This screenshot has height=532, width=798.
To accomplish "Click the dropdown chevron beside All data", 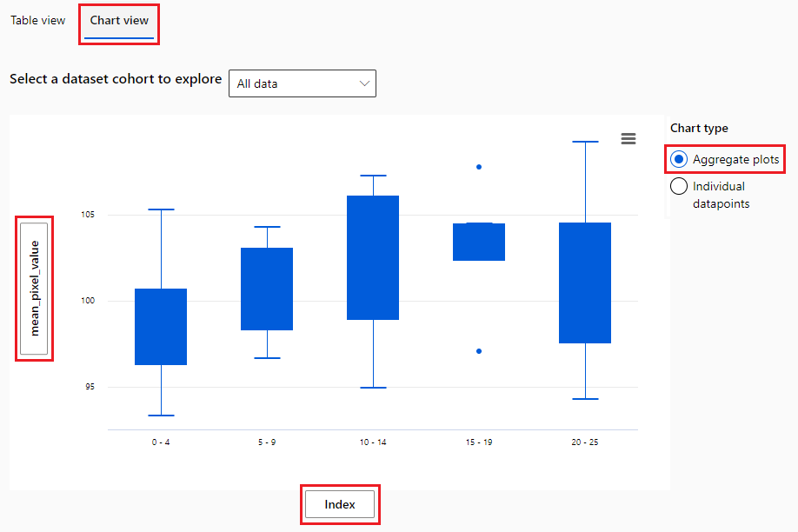I will pos(364,83).
